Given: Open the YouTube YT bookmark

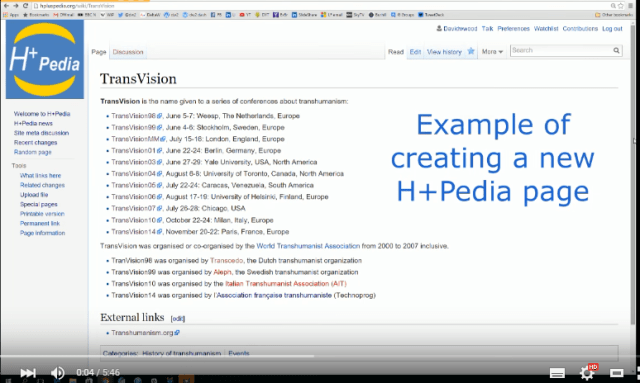Looking at the screenshot, I should (x=245, y=15).
